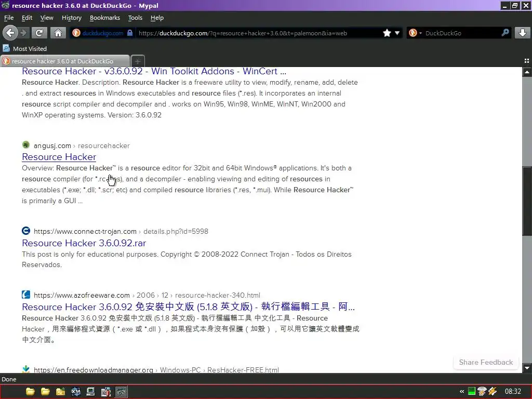Open the browser home page
The width and height of the screenshot is (532, 399).
point(58,33)
